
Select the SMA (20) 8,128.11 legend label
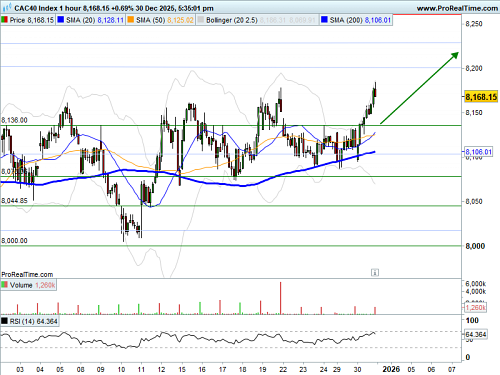click(x=95, y=20)
